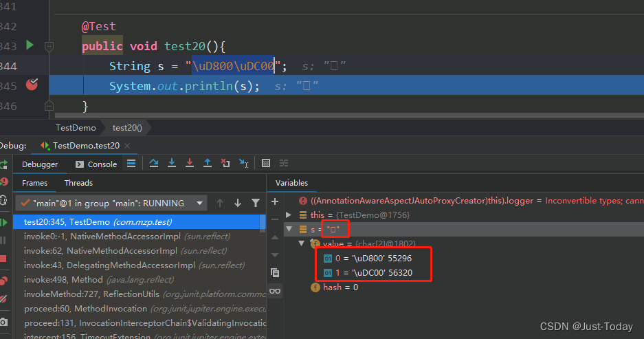Close the TestDemo.test20 debug tab
Viewport: 644px width, 339px height.
point(127,146)
